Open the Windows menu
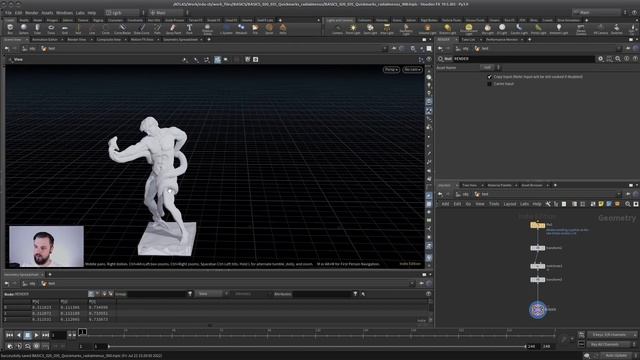Screen dimensions: 640x360 click(64, 13)
